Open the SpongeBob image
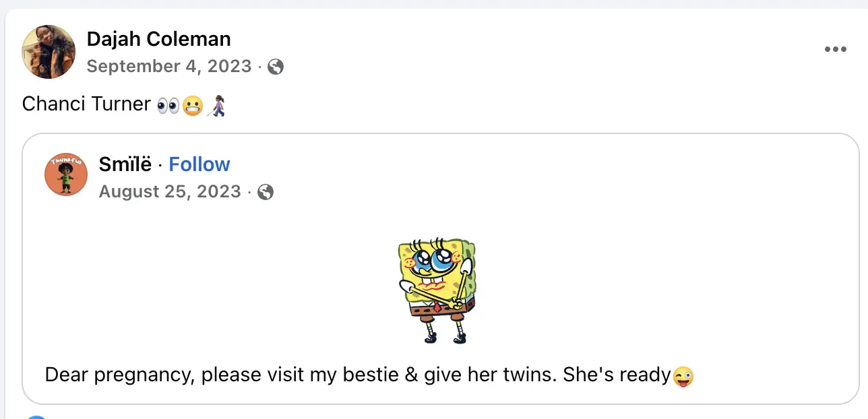Screen dimensions: 868x419 click(437, 290)
